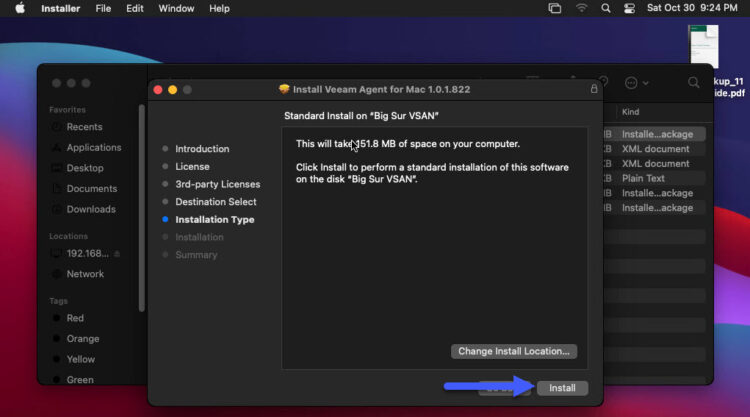
Task: Open the PDF file on the desktop
Action: 704,46
